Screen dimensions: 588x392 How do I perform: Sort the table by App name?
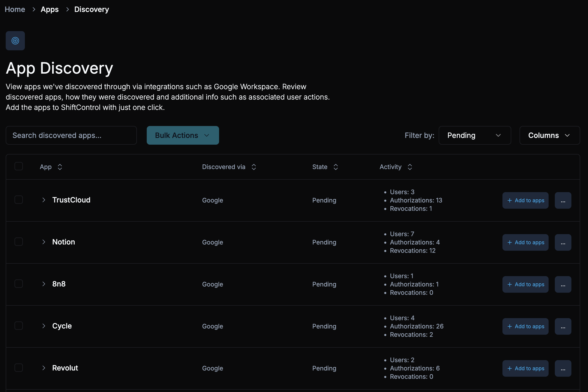pyautogui.click(x=59, y=167)
